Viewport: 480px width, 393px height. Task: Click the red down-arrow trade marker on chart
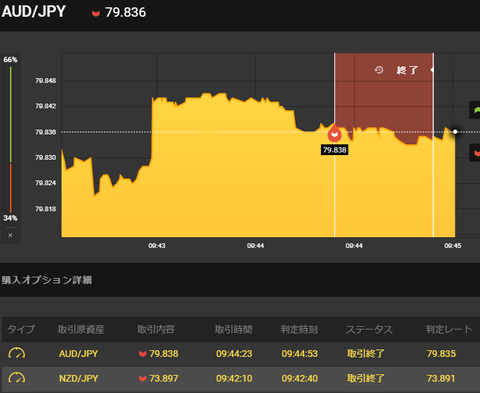pyautogui.click(x=334, y=133)
